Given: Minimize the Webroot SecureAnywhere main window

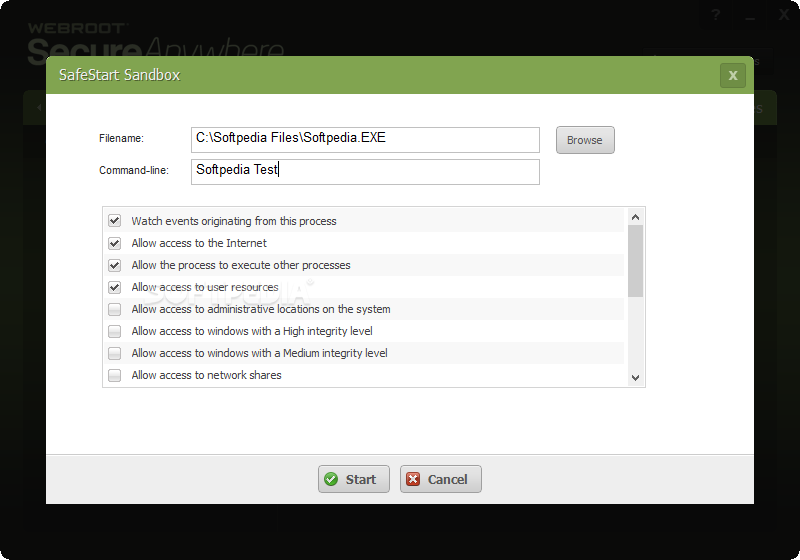Looking at the screenshot, I should (750, 17).
